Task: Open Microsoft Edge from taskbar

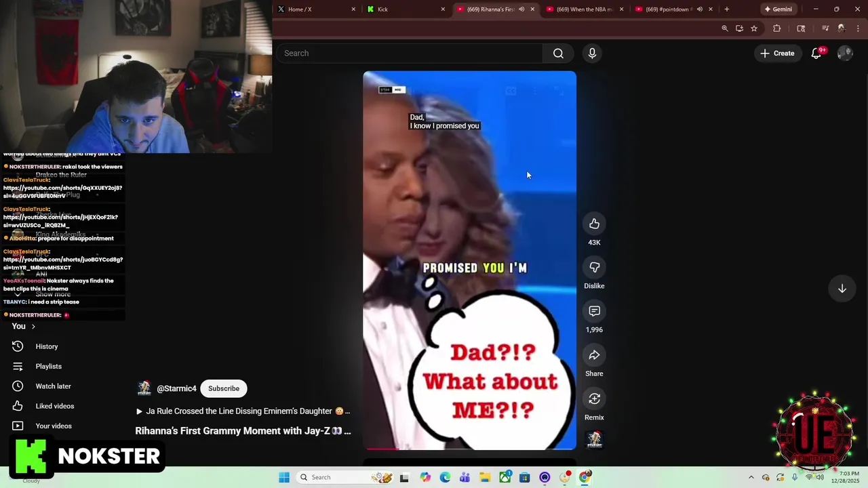Action: [x=445, y=477]
